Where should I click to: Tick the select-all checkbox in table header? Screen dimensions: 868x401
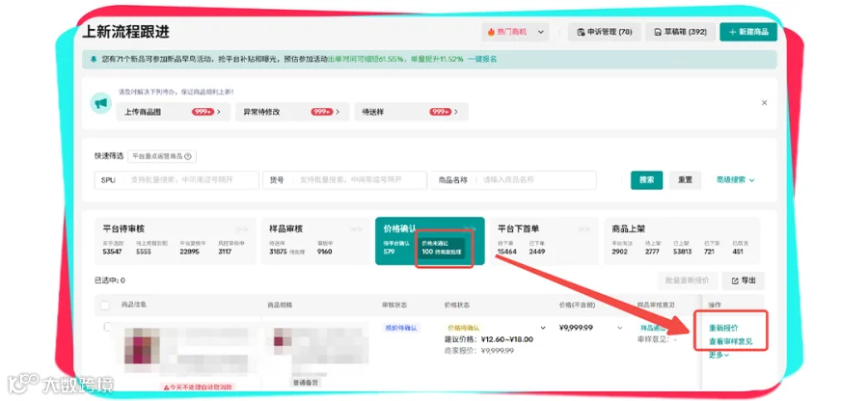(105, 305)
